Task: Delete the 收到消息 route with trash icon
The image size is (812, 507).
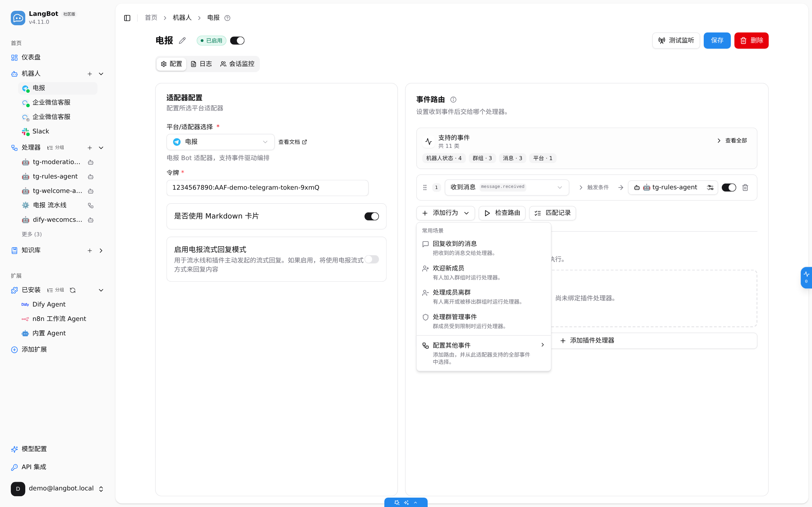Action: [x=745, y=188]
